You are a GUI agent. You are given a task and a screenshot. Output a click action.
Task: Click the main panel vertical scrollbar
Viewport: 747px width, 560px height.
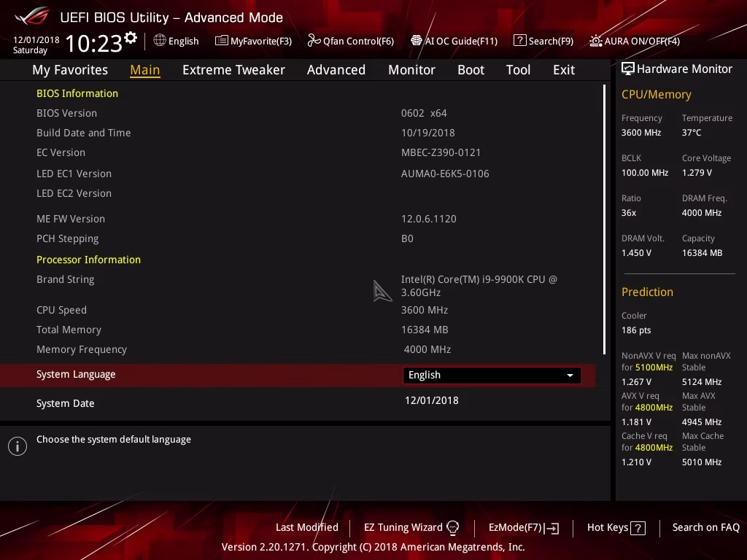point(604,219)
